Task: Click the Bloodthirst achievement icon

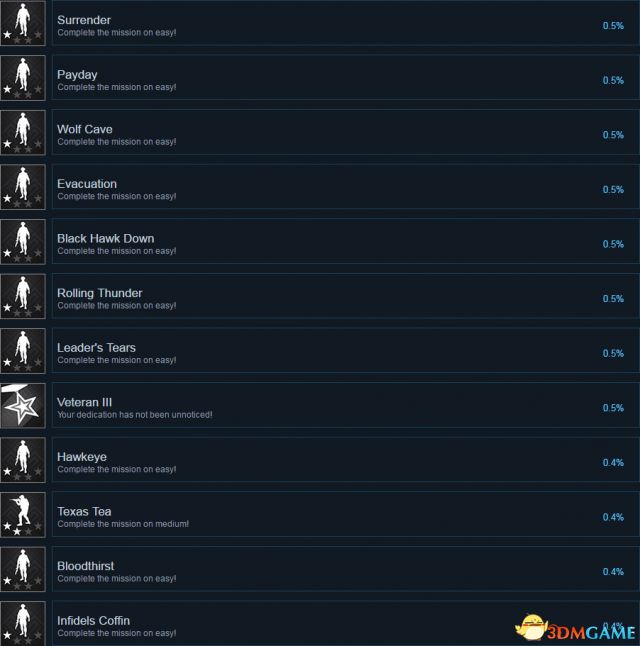Action: tap(23, 569)
